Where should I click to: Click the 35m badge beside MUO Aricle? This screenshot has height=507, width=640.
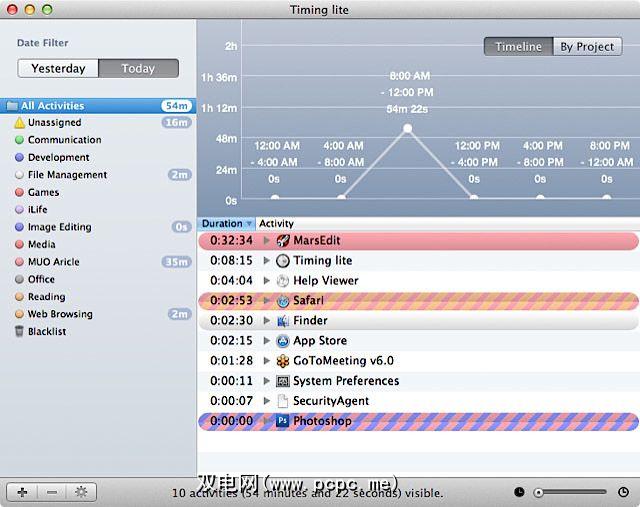(x=176, y=262)
